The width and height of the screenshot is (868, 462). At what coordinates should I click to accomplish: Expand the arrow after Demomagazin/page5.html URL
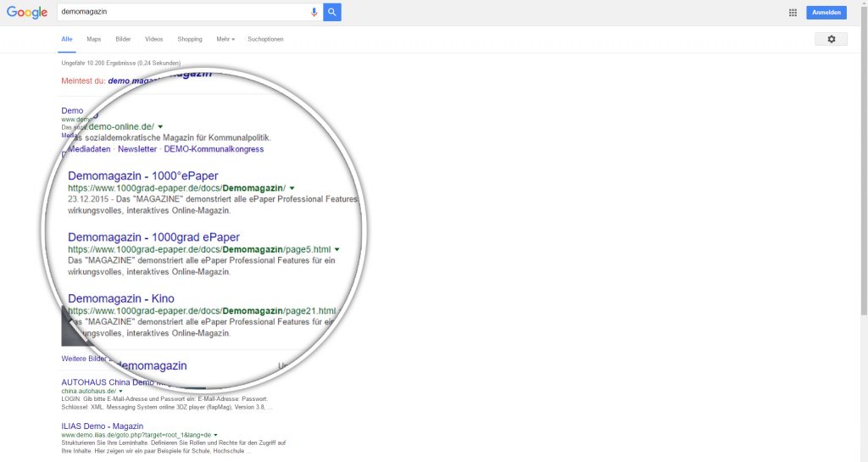(337, 249)
